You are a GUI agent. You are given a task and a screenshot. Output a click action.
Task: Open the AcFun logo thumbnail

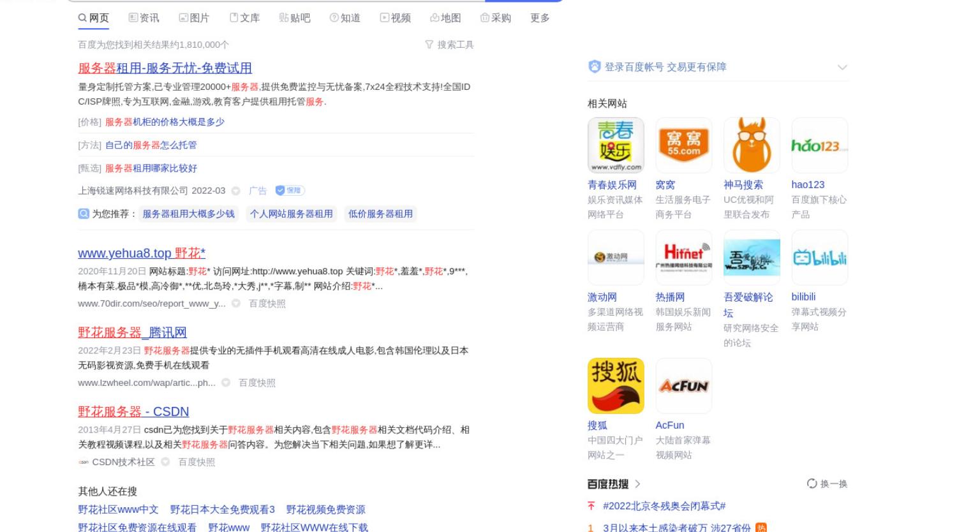[684, 386]
